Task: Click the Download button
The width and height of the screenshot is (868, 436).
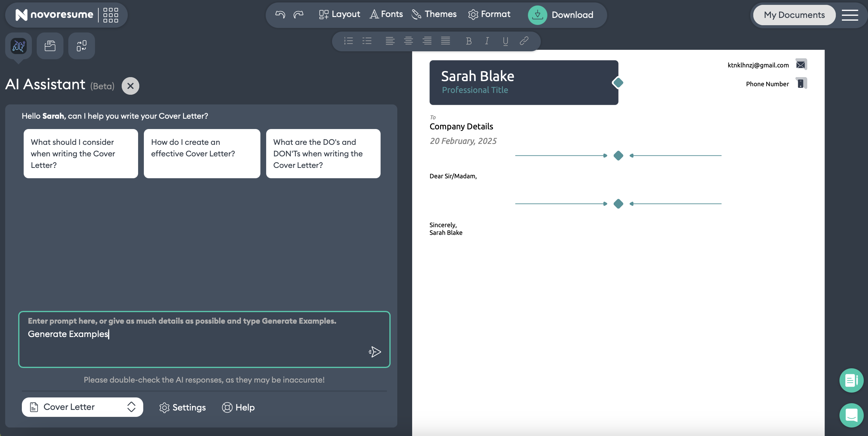Action: pos(561,15)
